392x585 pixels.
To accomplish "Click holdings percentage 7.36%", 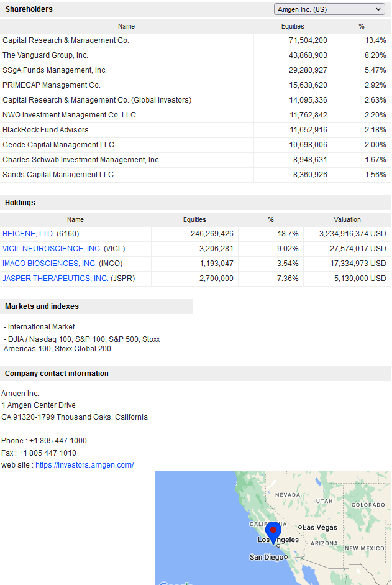I will coord(288,279).
